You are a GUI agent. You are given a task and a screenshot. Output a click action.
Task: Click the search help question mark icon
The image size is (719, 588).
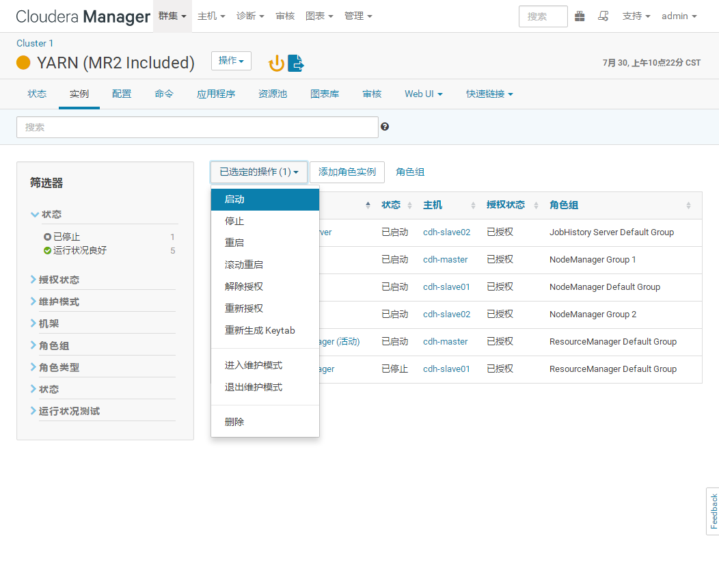click(x=385, y=126)
